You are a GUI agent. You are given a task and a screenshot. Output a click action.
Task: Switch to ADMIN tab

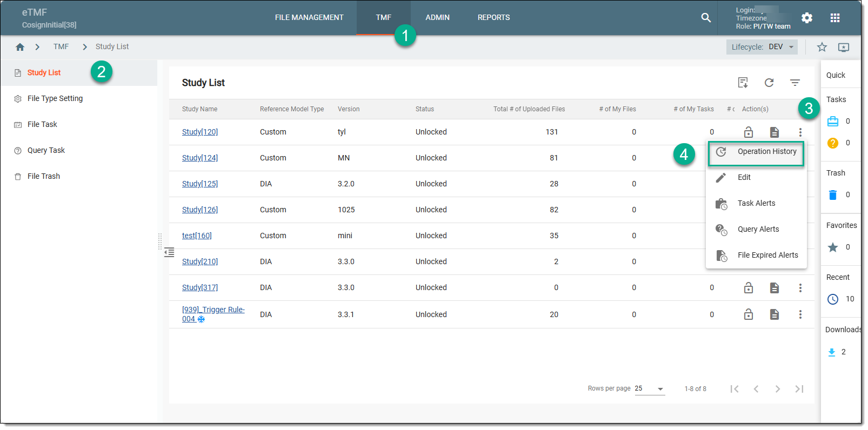437,17
